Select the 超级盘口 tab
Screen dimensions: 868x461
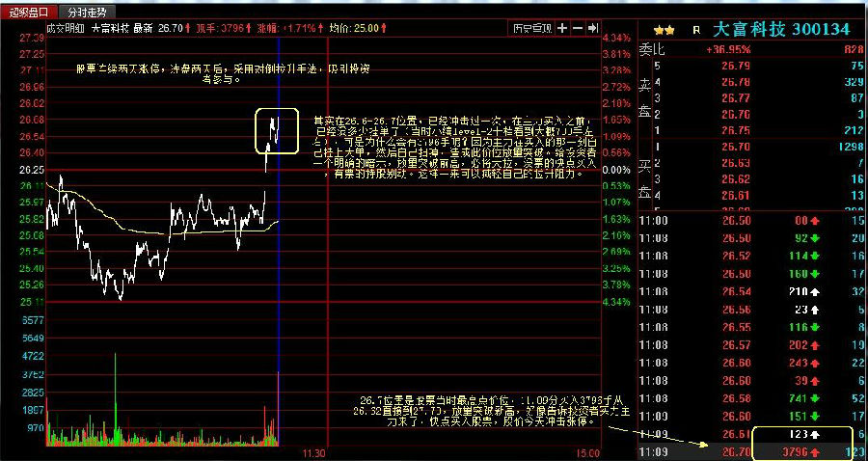pyautogui.click(x=29, y=12)
